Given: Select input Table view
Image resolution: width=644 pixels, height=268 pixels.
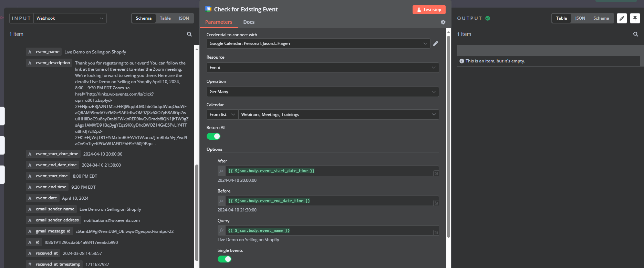Looking at the screenshot, I should tap(165, 18).
